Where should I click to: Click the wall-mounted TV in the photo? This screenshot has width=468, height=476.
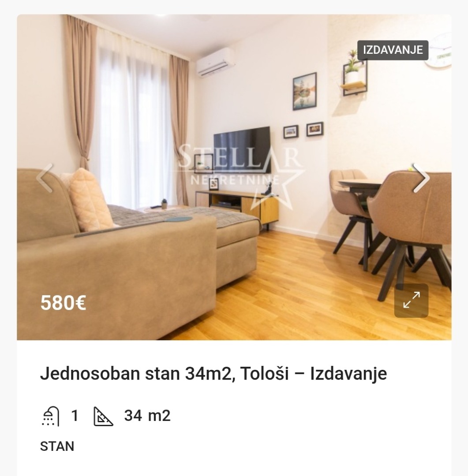coord(242,150)
